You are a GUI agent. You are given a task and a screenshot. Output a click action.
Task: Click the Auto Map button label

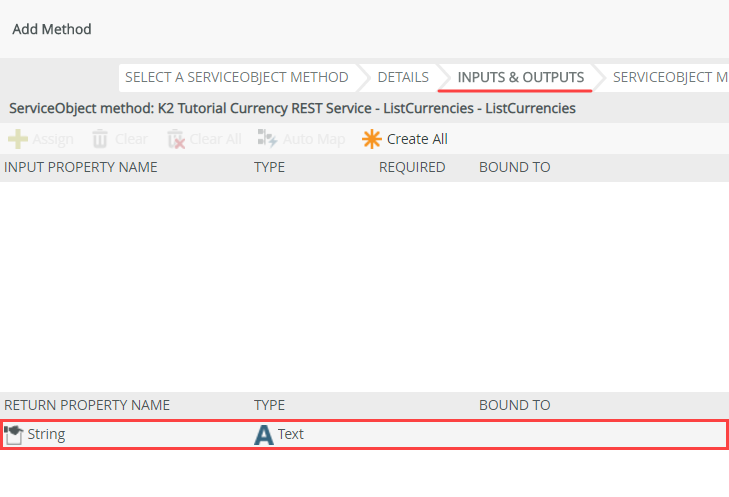pos(315,139)
